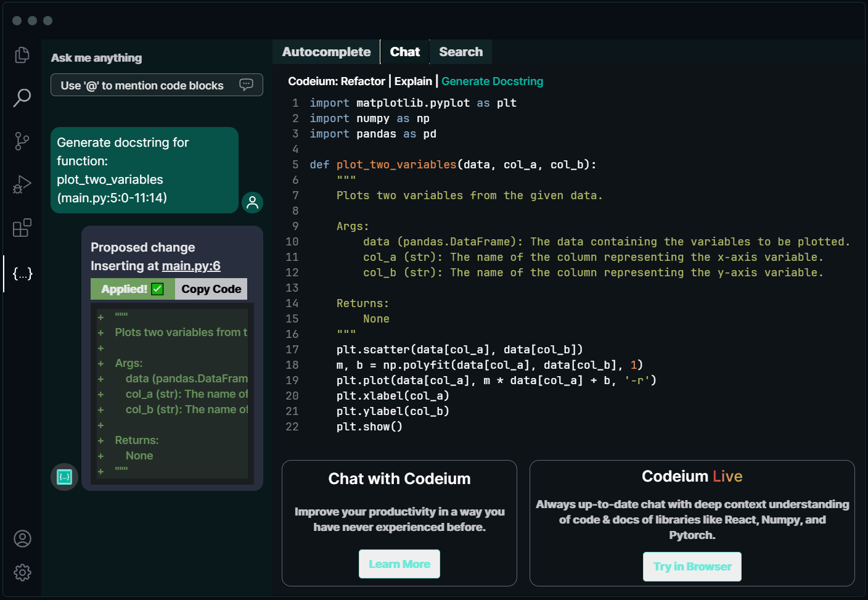This screenshot has height=600, width=868.
Task: Click the Explain code lens link
Action: pyautogui.click(x=413, y=81)
